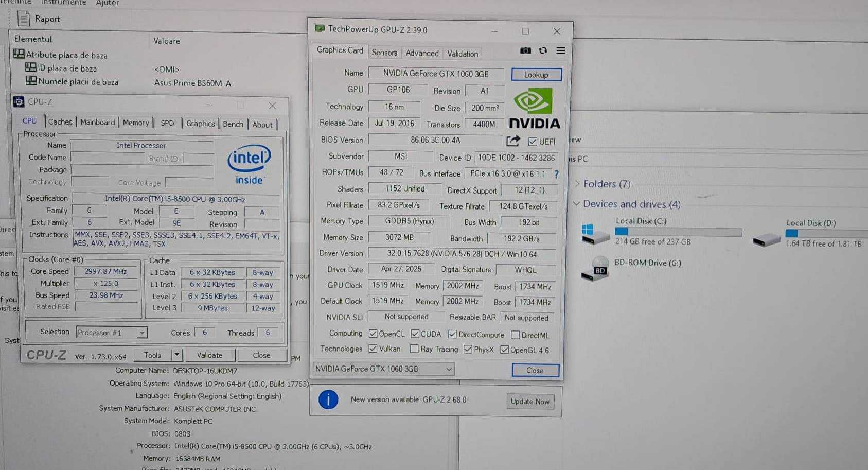Toggle the Vulkan checkbox

click(x=373, y=349)
